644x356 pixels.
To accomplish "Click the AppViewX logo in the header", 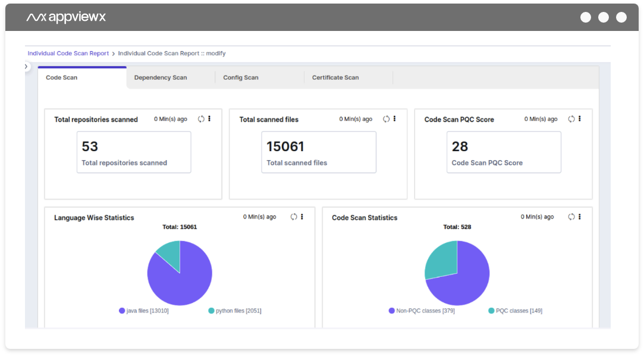I will 65,17.
